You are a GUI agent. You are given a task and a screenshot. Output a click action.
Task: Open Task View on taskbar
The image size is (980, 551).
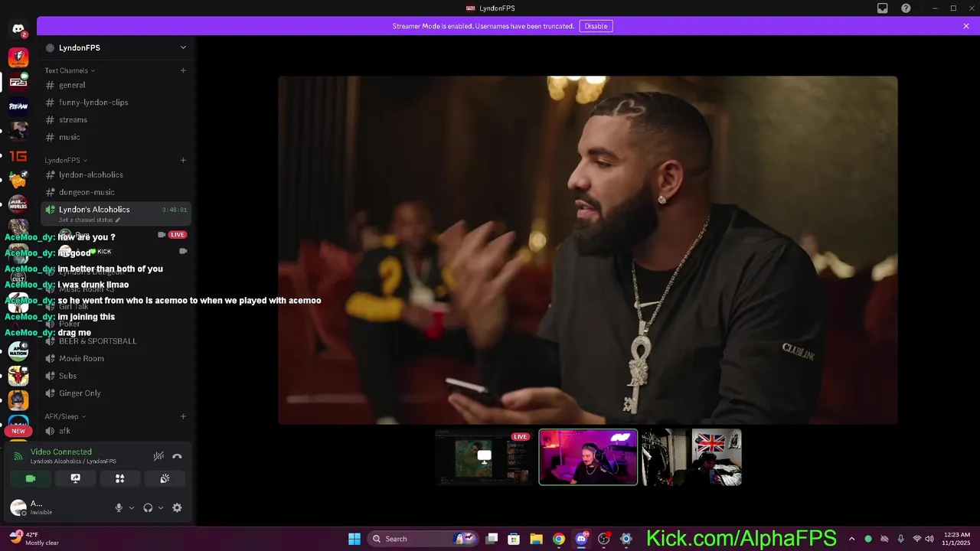coord(492,539)
